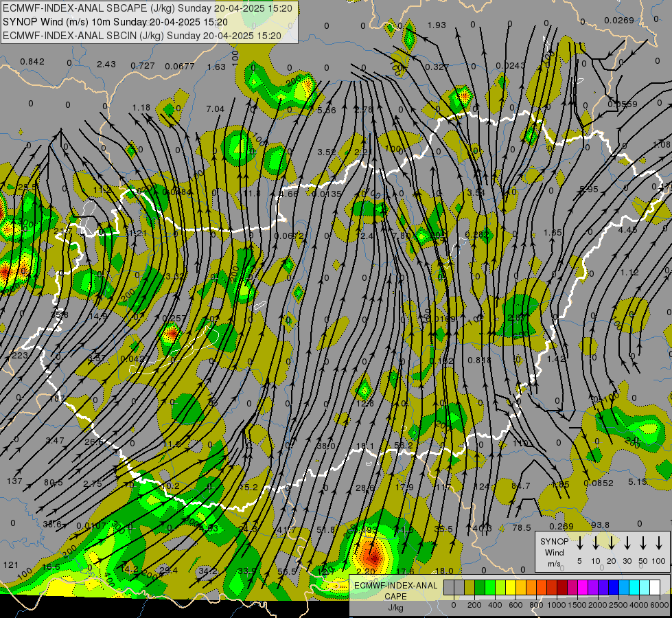Screen dimensions: 672x618
Task: Click the SYNOP Wind 10m title line
Action: (115, 22)
